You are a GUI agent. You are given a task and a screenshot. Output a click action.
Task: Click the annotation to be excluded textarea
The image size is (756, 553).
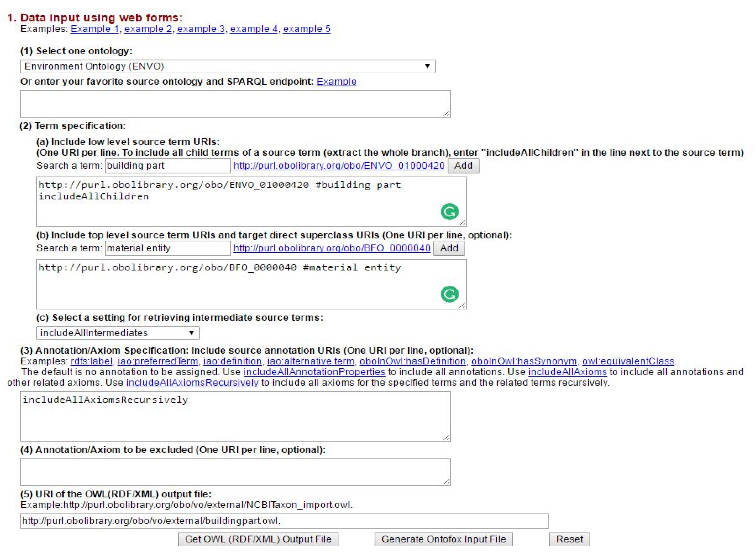coord(235,472)
